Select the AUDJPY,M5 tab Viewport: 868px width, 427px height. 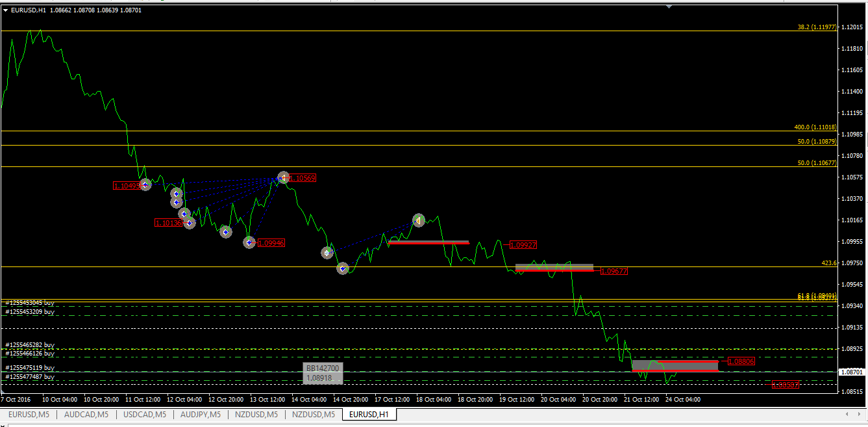(201, 415)
